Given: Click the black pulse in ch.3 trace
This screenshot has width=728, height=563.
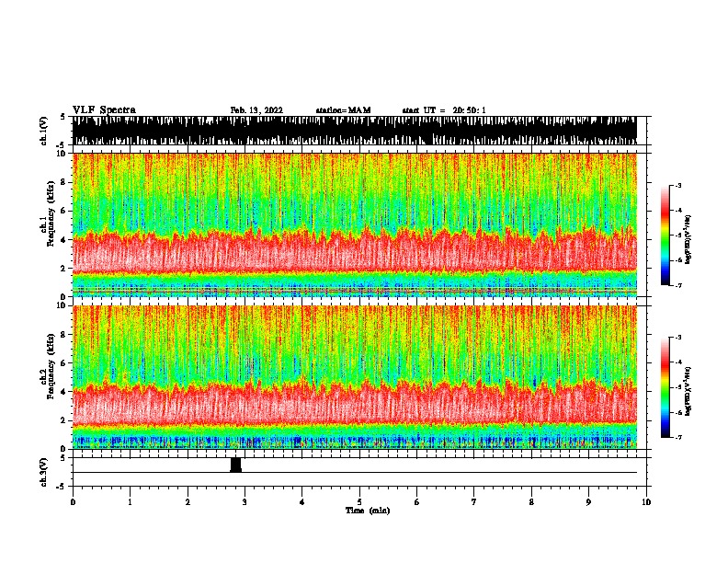Looking at the screenshot, I should click(236, 465).
